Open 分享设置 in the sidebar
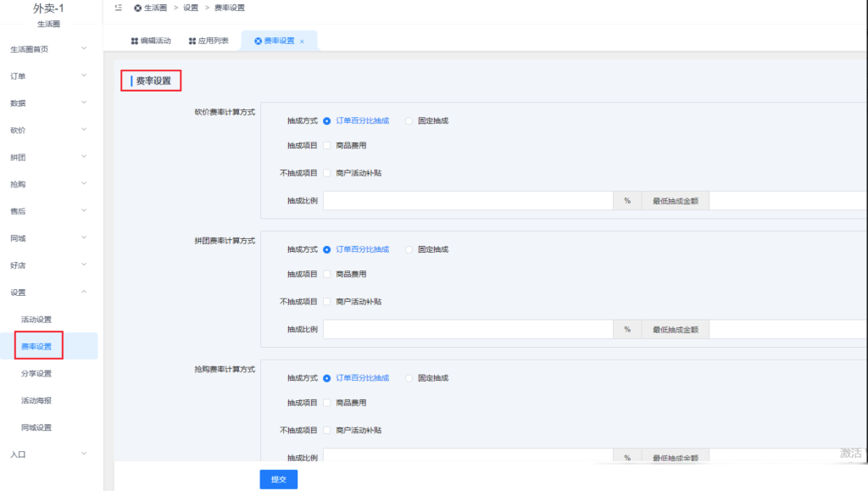Image resolution: width=868 pixels, height=491 pixels. click(36, 373)
